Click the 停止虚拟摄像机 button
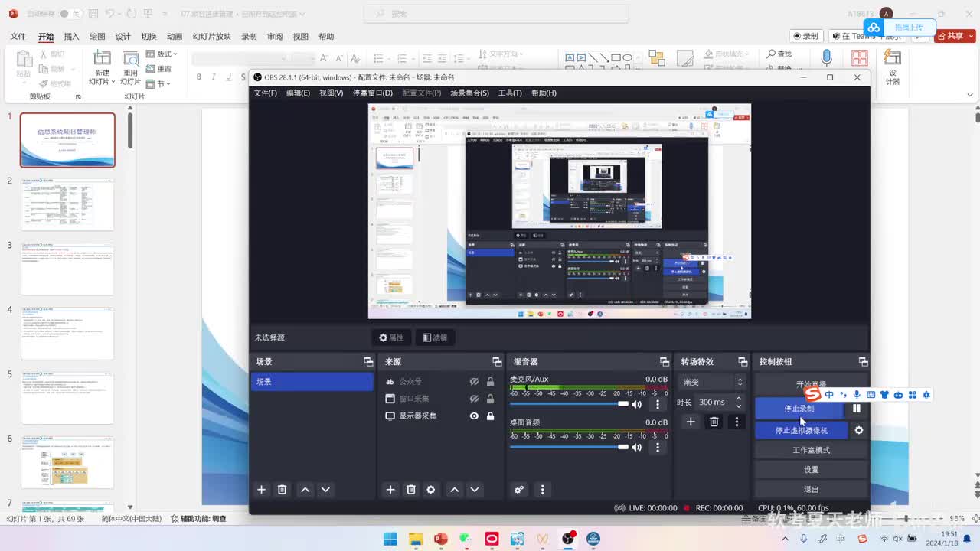 pyautogui.click(x=802, y=430)
